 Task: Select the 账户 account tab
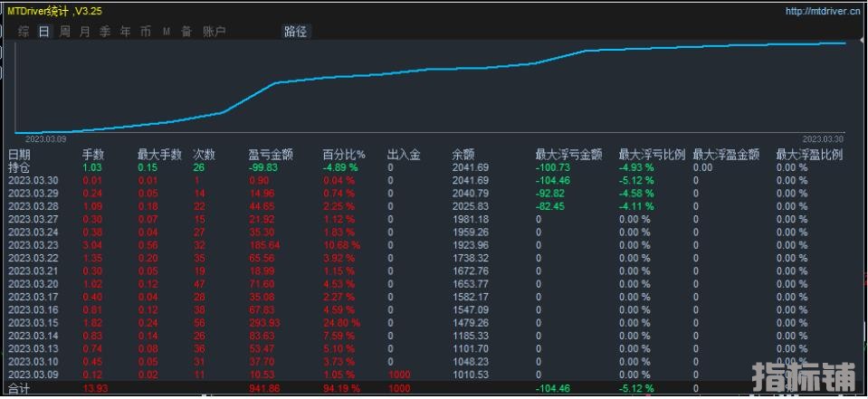215,32
